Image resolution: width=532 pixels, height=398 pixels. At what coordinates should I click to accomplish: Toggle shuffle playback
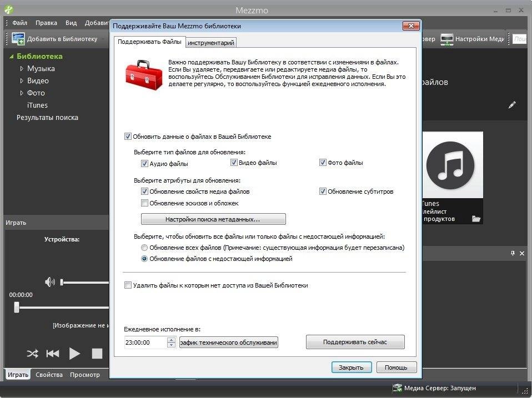click(33, 354)
